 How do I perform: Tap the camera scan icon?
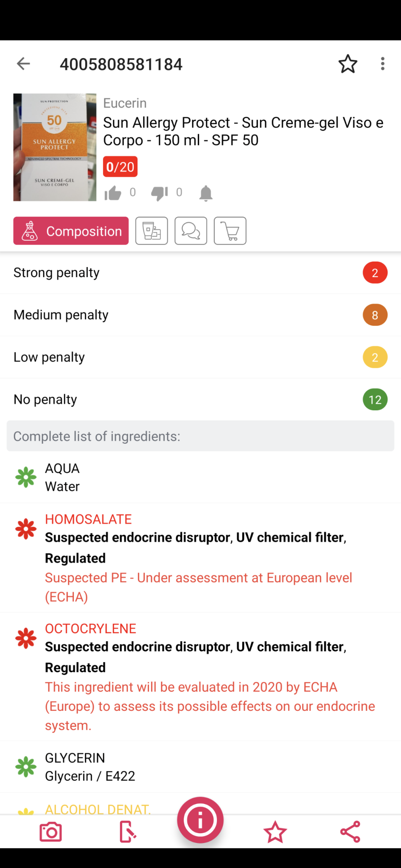click(50, 832)
